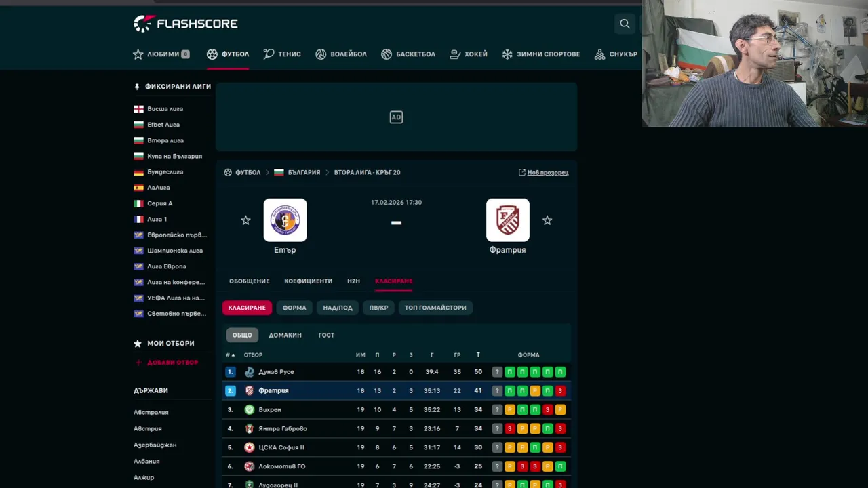Select the Волейбол sport tab

pos(341,54)
